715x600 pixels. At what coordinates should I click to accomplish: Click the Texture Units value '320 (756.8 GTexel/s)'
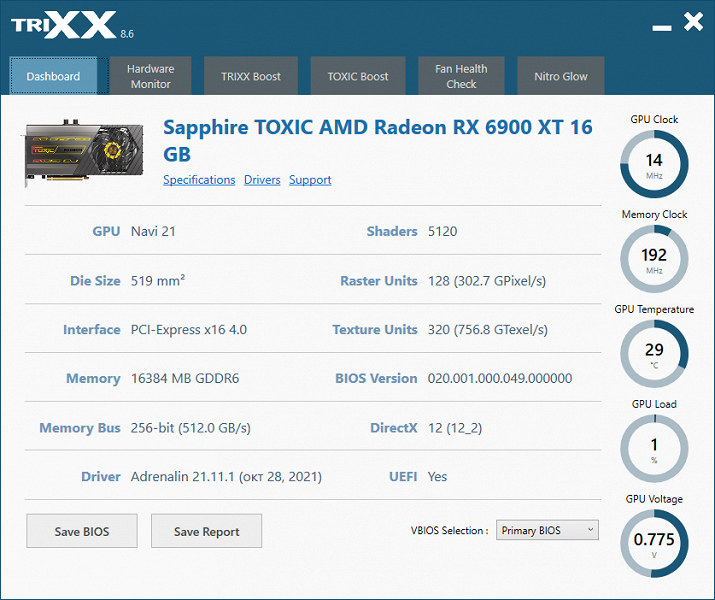point(487,329)
